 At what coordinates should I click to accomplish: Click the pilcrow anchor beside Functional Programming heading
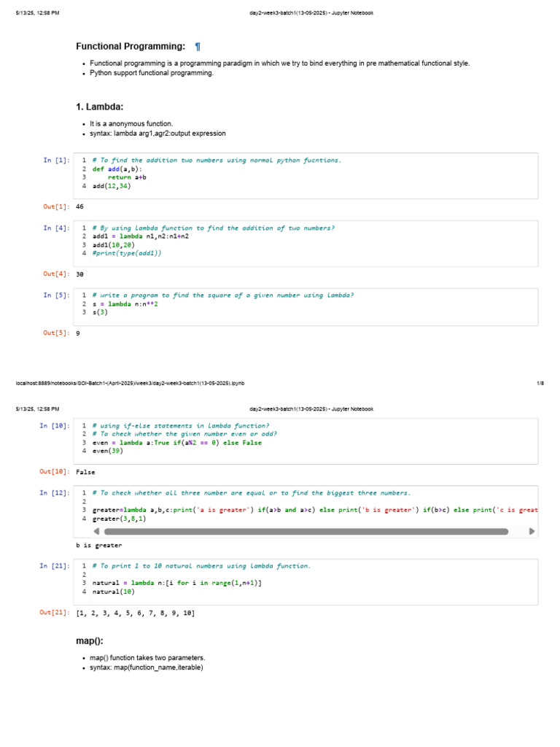tap(198, 47)
